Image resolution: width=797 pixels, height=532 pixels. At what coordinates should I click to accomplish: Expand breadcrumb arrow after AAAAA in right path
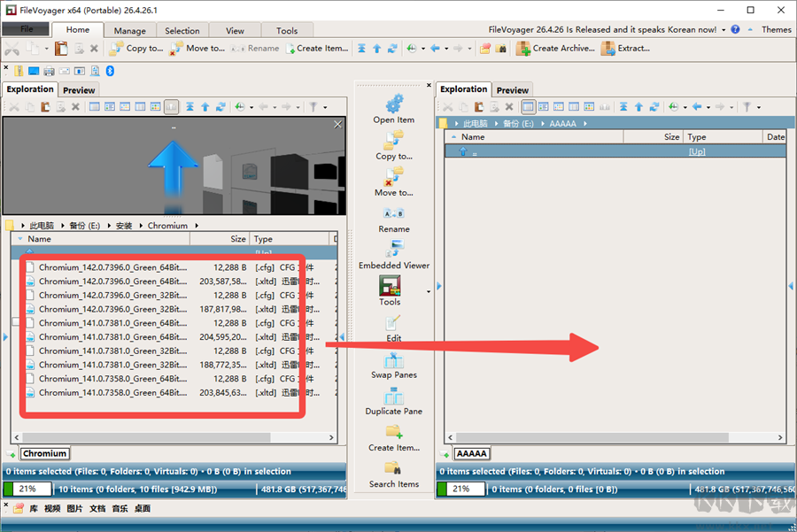click(585, 123)
